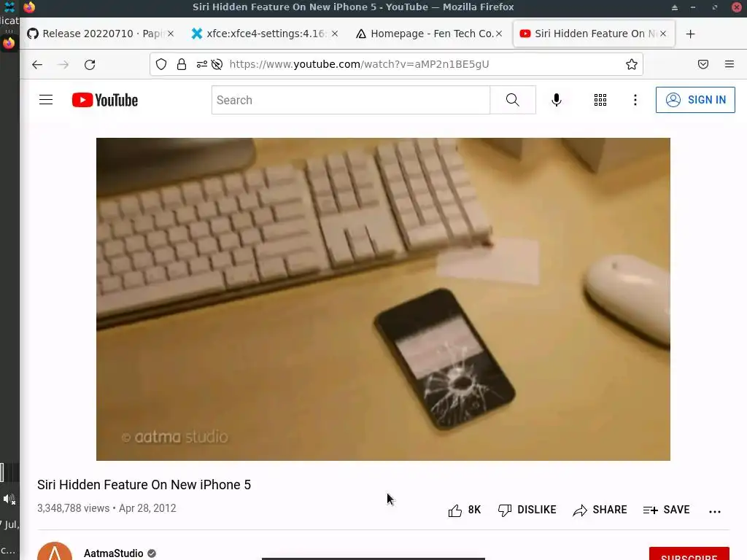Click the '3,348,788 views' text

(74, 508)
